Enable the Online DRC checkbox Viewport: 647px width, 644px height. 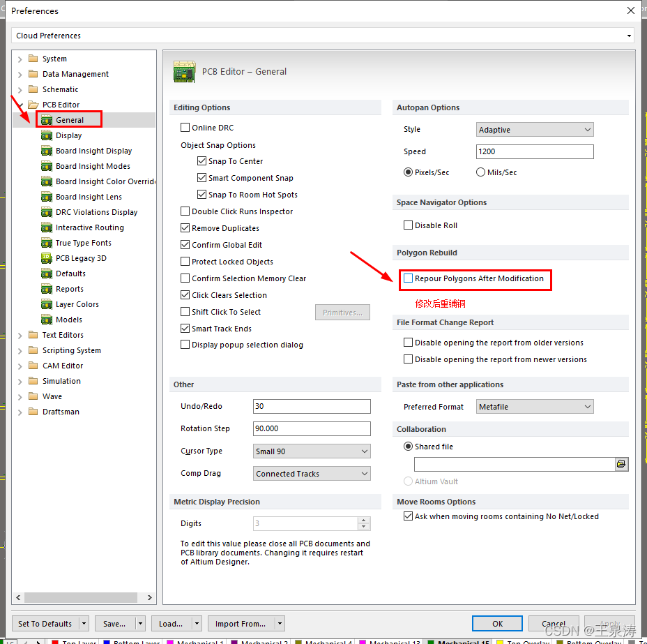tap(185, 128)
